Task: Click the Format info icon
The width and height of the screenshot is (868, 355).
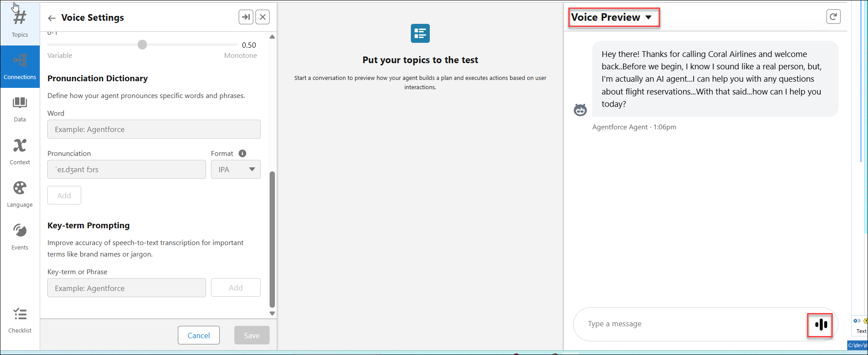Action: (242, 153)
